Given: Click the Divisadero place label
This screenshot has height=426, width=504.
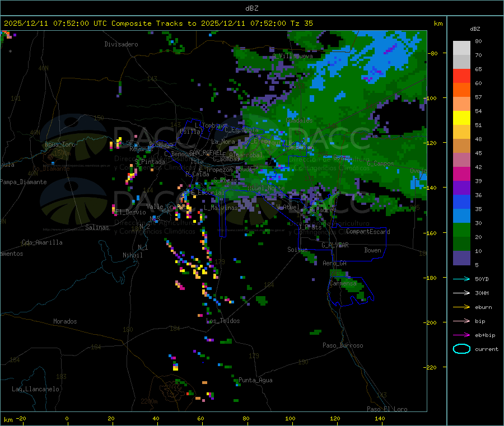Looking at the screenshot, I should [x=121, y=44].
